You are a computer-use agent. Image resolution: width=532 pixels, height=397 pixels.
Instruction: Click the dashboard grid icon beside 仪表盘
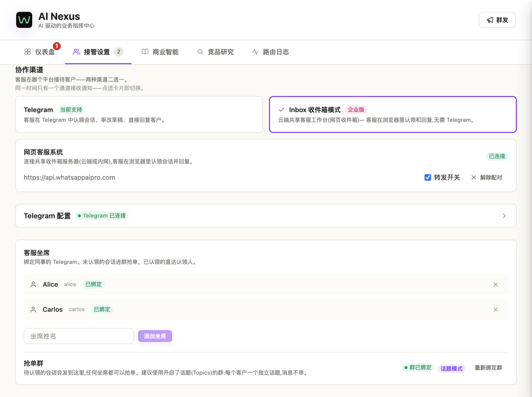[x=28, y=52]
